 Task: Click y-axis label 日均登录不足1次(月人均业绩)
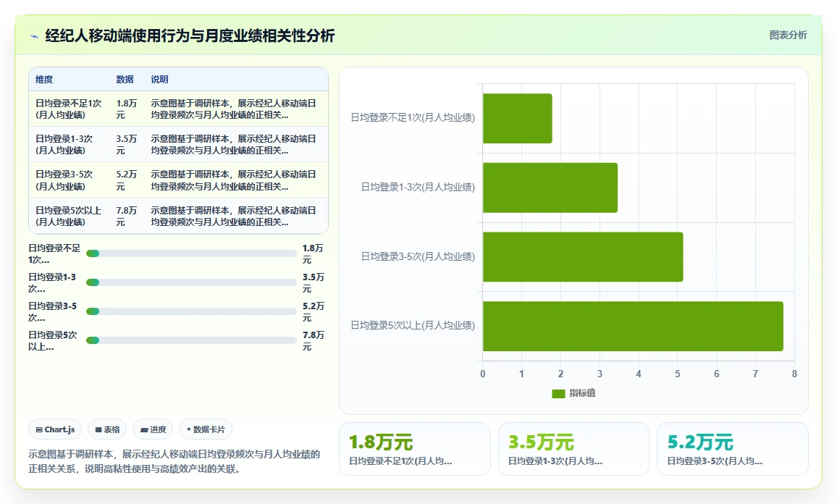tap(413, 118)
